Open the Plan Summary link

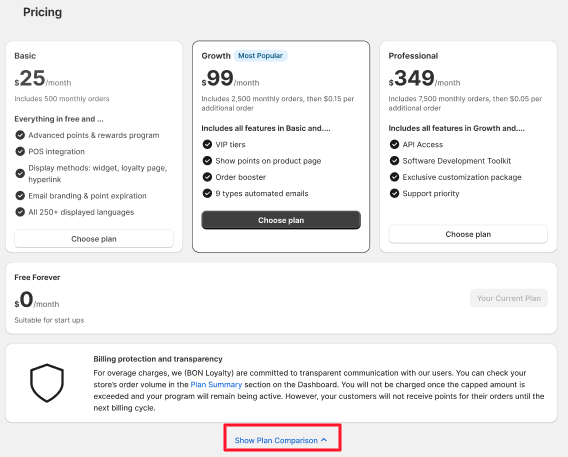(x=216, y=385)
